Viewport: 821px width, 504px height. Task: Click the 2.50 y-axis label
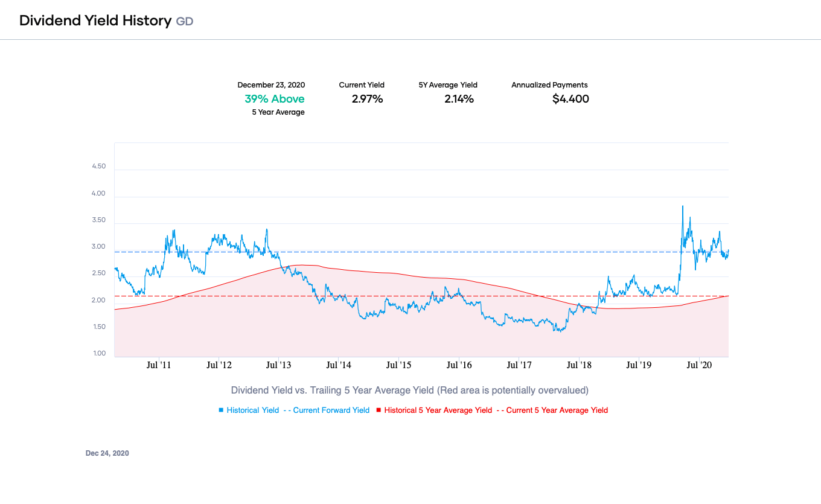pyautogui.click(x=98, y=273)
